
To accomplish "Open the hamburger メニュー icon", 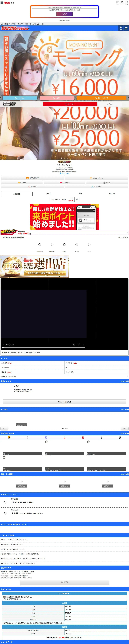I will 126,28.
